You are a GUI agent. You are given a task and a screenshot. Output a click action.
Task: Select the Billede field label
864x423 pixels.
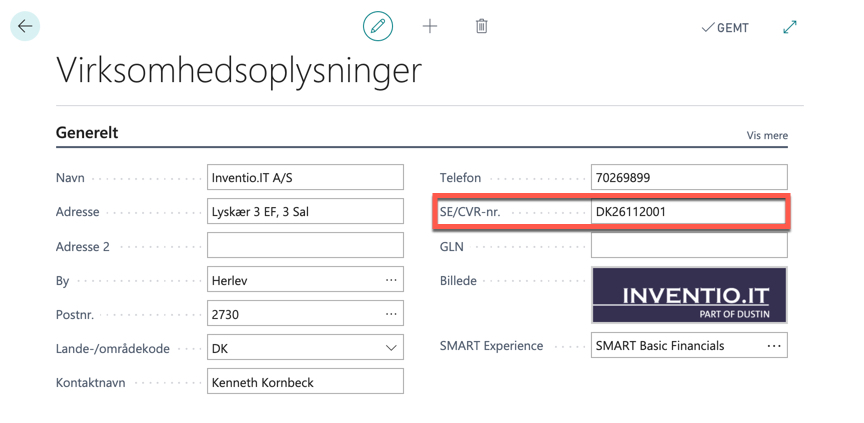pyautogui.click(x=458, y=280)
